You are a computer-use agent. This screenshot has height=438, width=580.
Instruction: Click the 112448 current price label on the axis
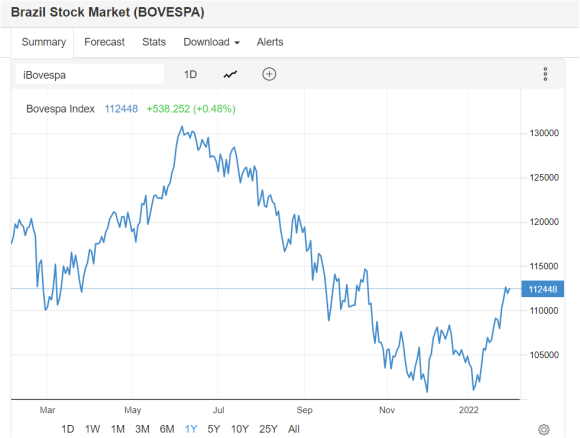tap(543, 289)
